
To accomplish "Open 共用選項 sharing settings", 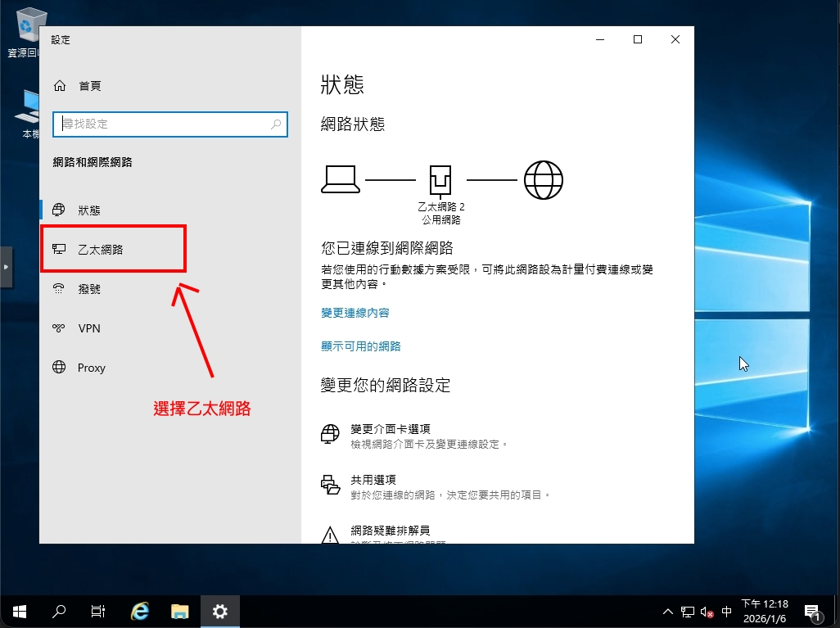I will coord(373,480).
